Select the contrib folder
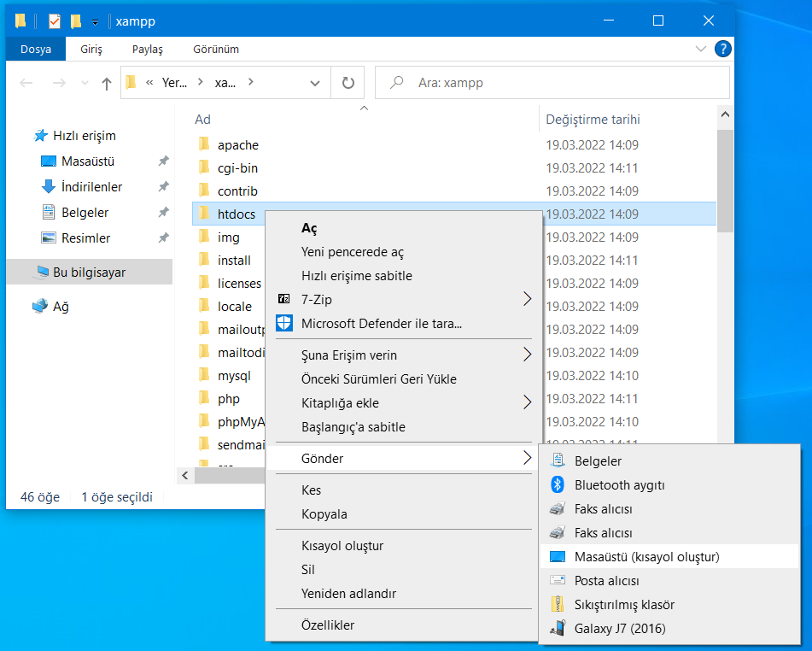This screenshot has height=651, width=812. click(x=237, y=191)
